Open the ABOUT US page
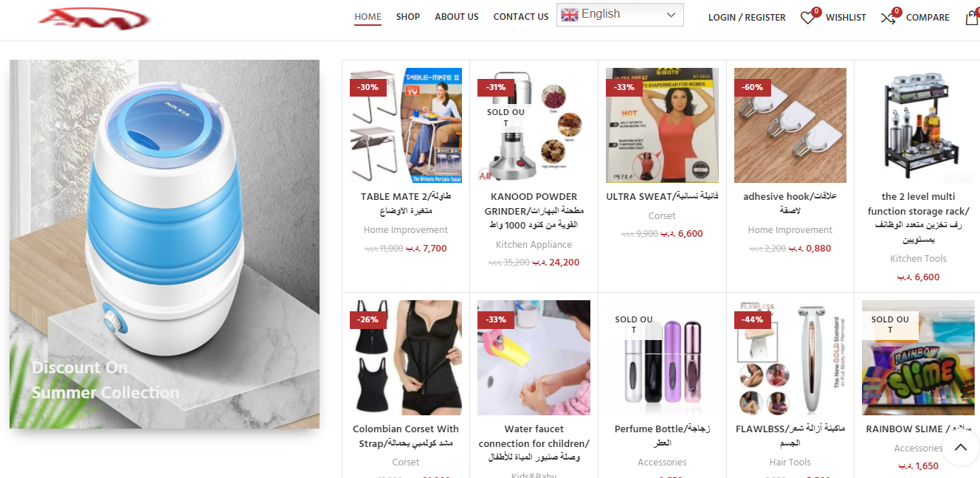This screenshot has width=980, height=478. (457, 17)
